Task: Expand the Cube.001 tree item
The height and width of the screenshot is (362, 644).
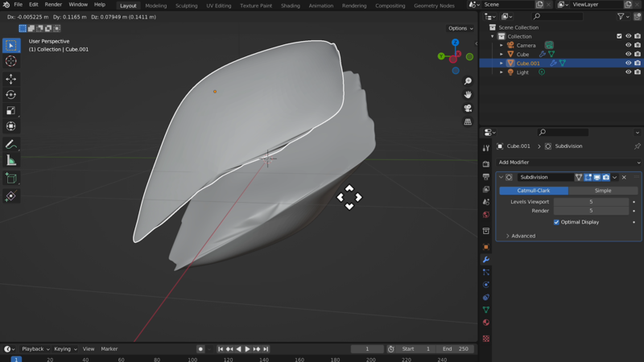Action: pos(502,64)
